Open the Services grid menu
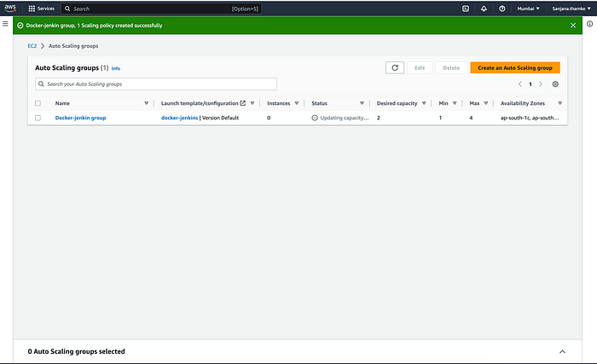 (42, 9)
